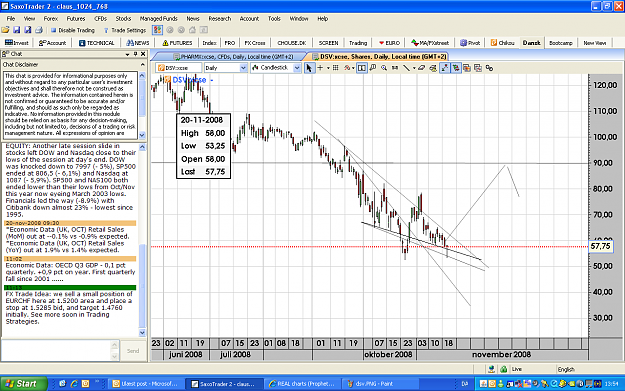Switch to REAL charts (Prophet) taskbar item
625x391 pixels.
[302, 384]
